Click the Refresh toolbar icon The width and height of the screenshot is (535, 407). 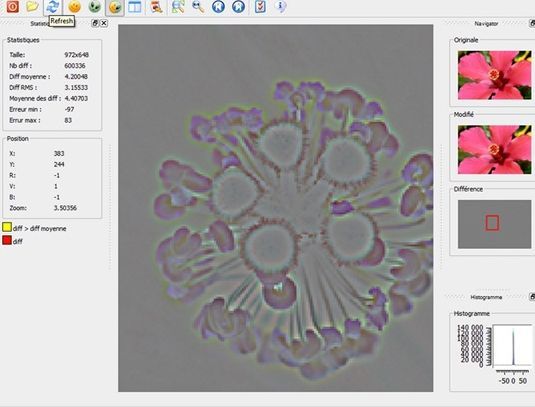[53, 6]
